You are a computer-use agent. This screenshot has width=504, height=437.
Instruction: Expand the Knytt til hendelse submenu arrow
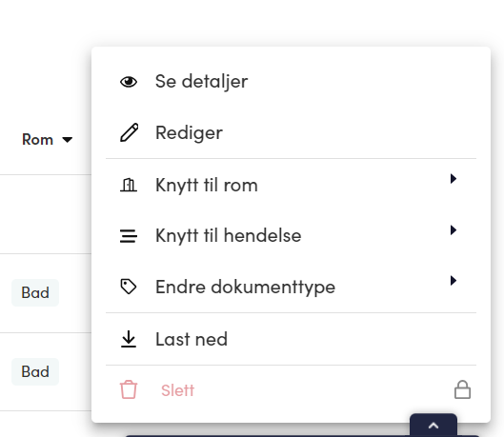click(x=454, y=229)
